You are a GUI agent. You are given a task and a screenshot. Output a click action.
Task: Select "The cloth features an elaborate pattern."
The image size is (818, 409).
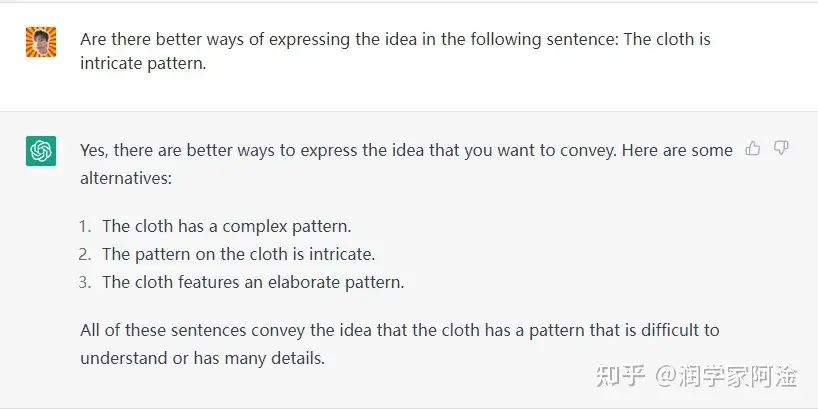[x=253, y=282]
